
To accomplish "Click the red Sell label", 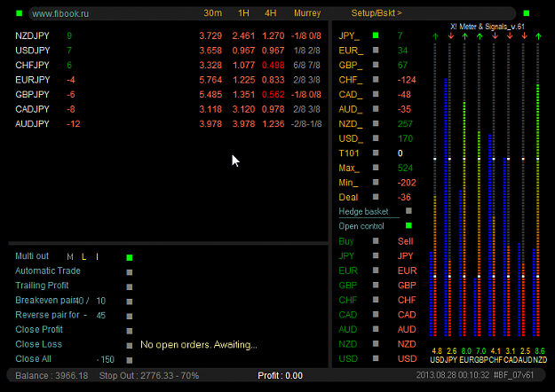I will point(405,241).
